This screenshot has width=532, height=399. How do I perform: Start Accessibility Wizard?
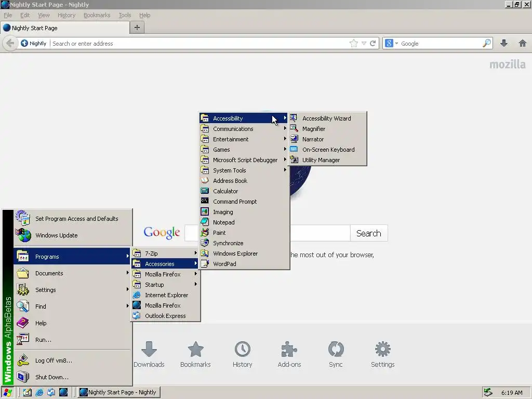pyautogui.click(x=328, y=118)
